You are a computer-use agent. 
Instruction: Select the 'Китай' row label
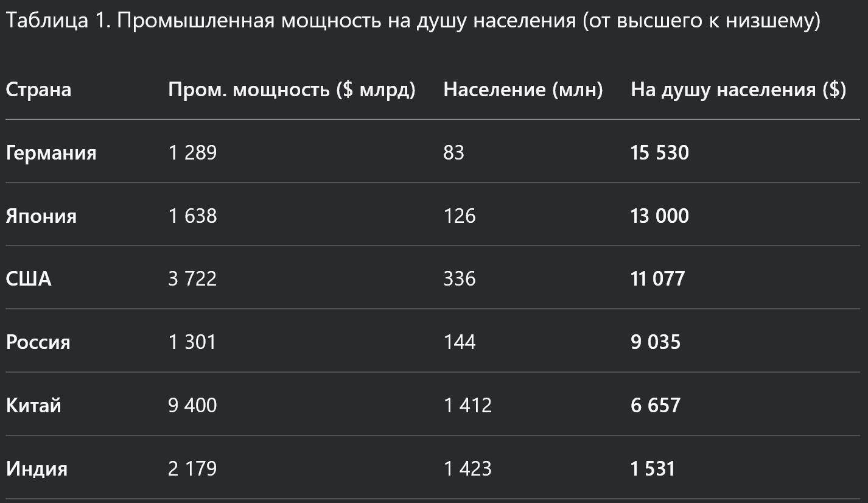(x=33, y=406)
